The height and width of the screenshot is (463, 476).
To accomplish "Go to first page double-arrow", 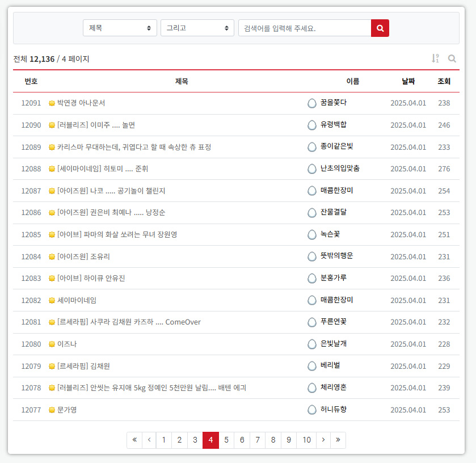I will [134, 440].
